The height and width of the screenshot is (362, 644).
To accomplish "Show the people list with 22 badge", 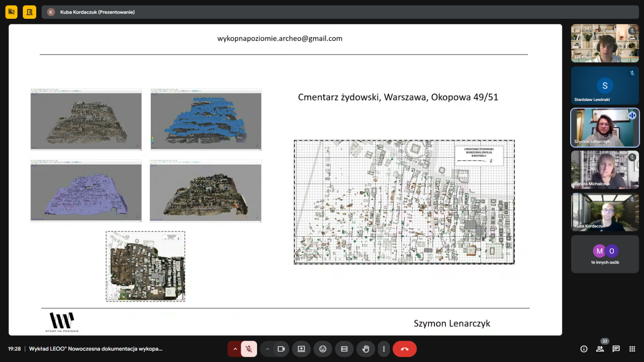I will 600,349.
